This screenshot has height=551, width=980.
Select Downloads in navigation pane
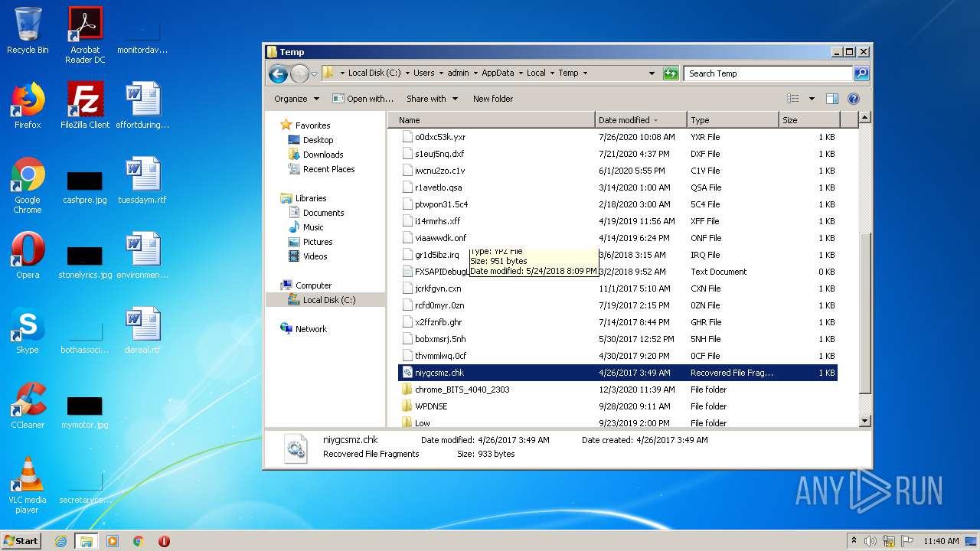click(x=322, y=155)
